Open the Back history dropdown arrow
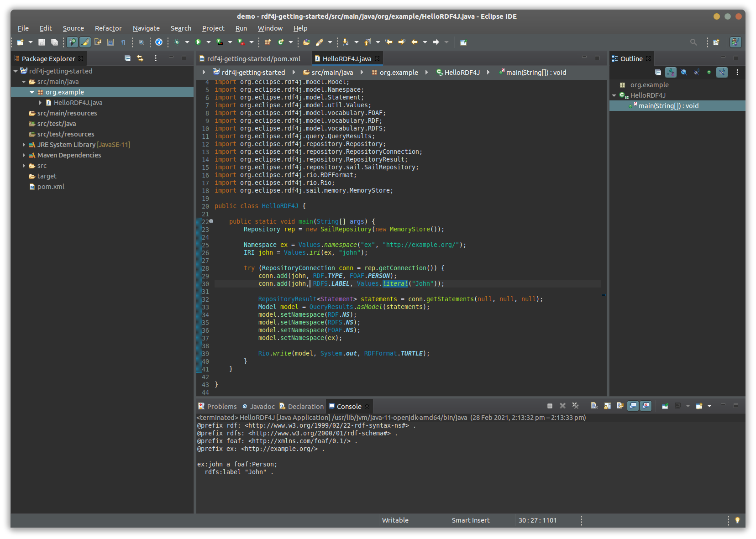756x539 pixels. pyautogui.click(x=425, y=42)
